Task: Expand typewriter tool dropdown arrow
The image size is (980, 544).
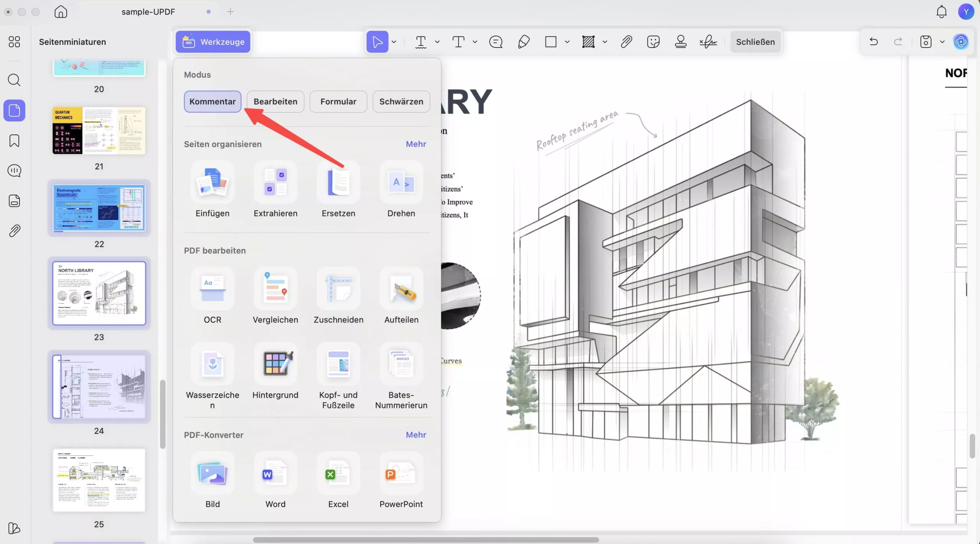Action: (475, 42)
